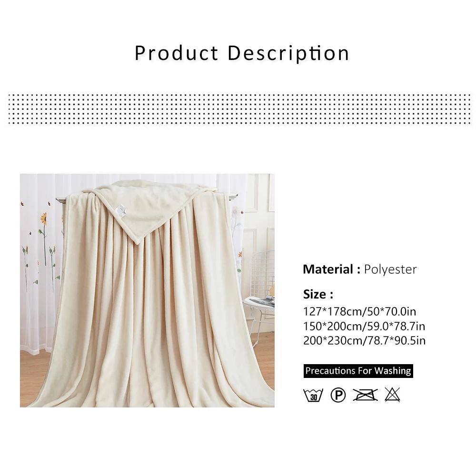
Task: Click the 30-degree wash tub icon
Action: [x=313, y=395]
